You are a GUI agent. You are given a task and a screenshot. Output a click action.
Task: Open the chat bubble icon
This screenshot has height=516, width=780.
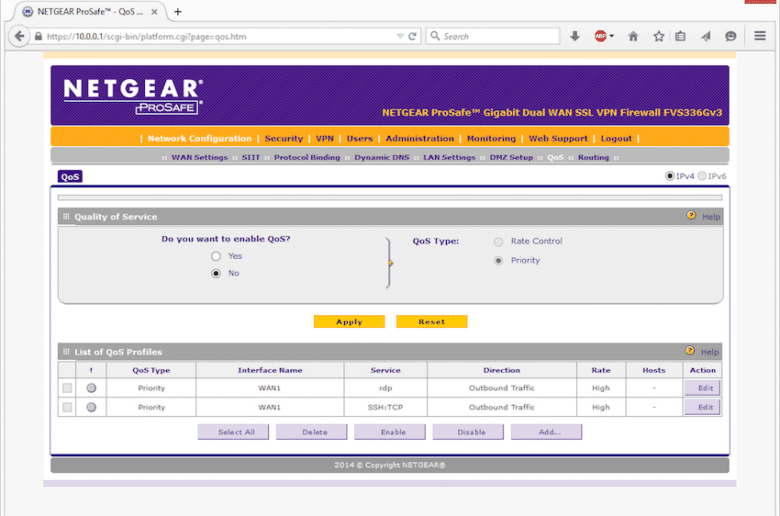pos(730,36)
